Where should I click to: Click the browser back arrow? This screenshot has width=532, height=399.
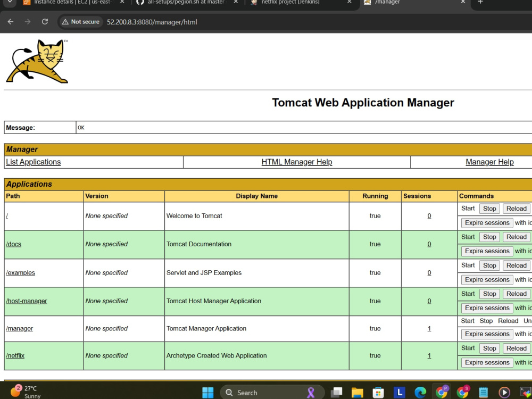click(x=11, y=22)
